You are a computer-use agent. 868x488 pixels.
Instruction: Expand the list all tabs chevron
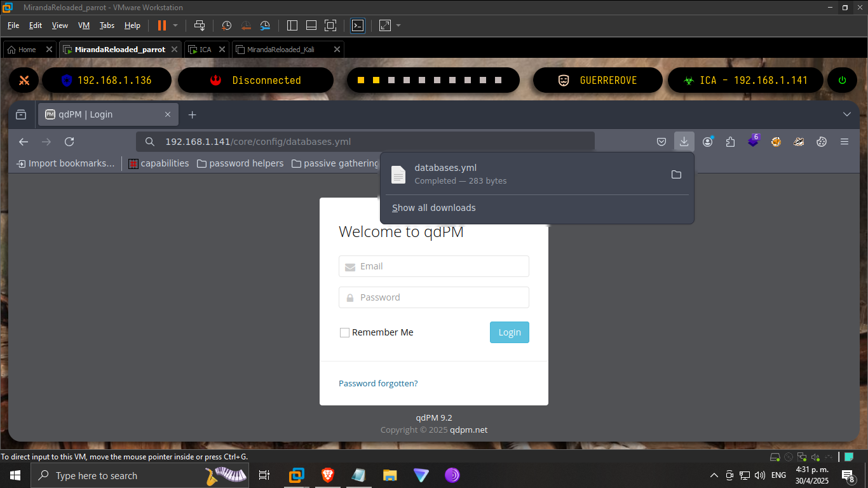pos(846,114)
